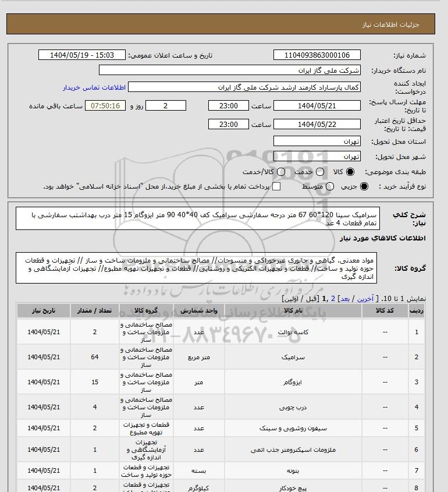Click the item name ایزوگام
This screenshot has height=492, width=448.
point(293,382)
